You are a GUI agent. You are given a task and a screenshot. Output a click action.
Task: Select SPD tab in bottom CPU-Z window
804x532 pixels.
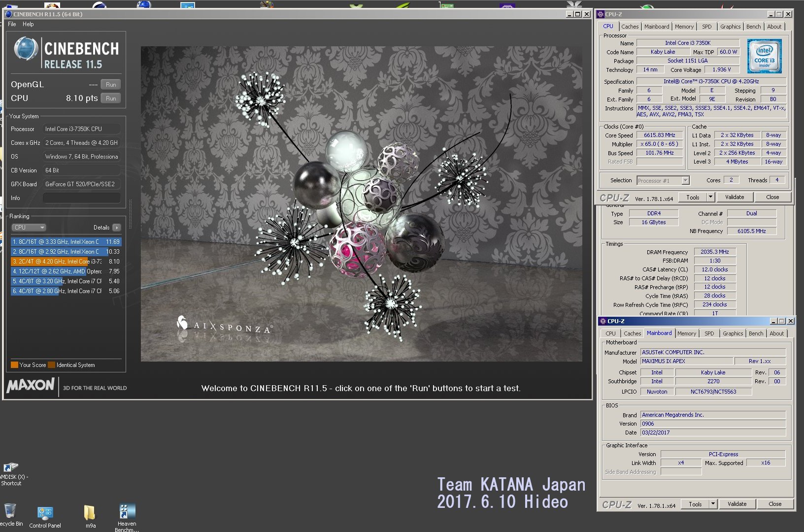709,333
